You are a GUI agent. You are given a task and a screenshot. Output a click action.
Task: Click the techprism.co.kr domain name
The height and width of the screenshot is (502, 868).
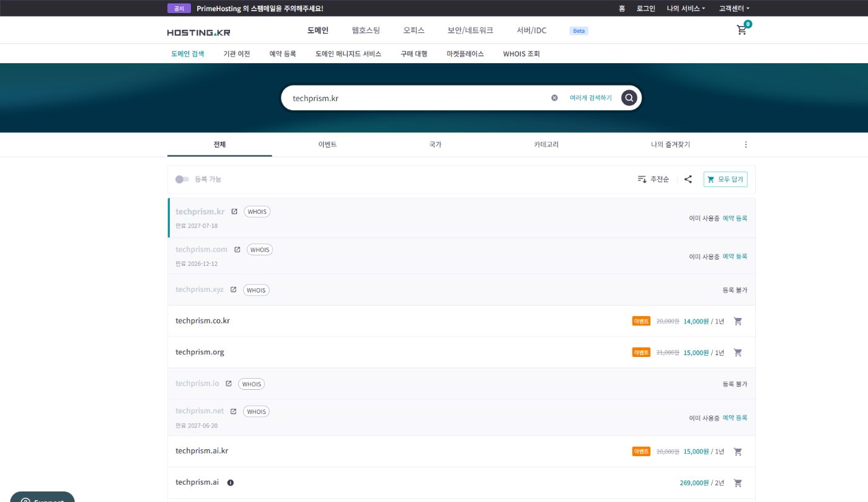coord(203,320)
